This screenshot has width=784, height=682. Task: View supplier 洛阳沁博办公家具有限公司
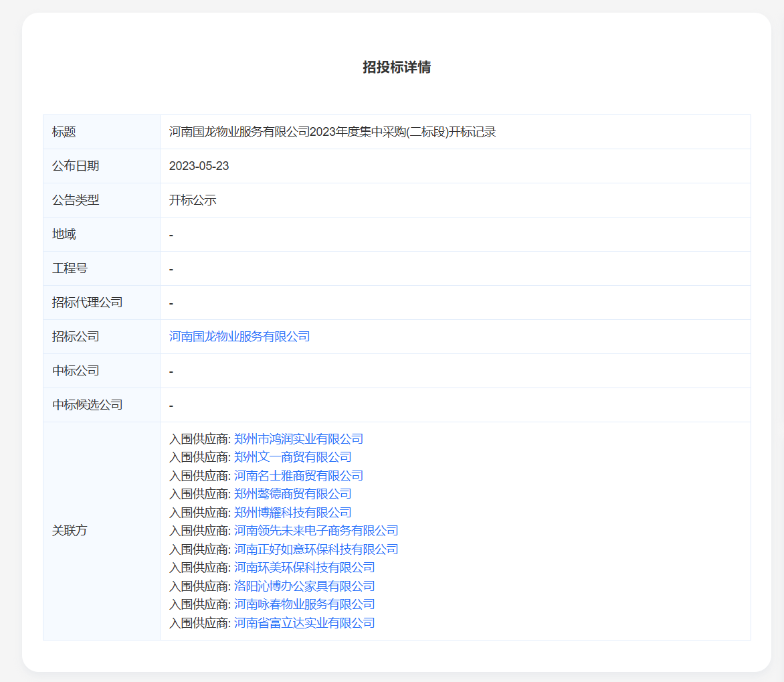[304, 586]
